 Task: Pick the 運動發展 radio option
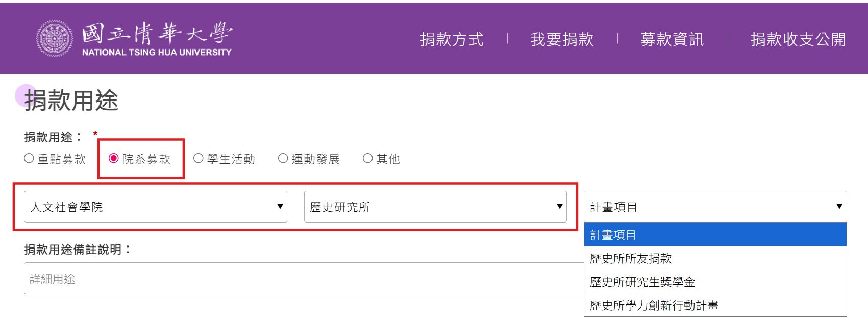click(283, 159)
